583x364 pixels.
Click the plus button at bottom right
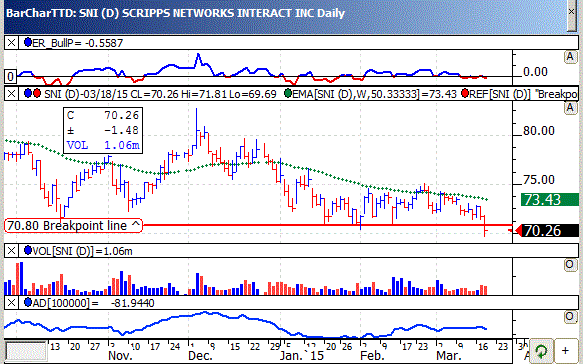pyautogui.click(x=566, y=351)
